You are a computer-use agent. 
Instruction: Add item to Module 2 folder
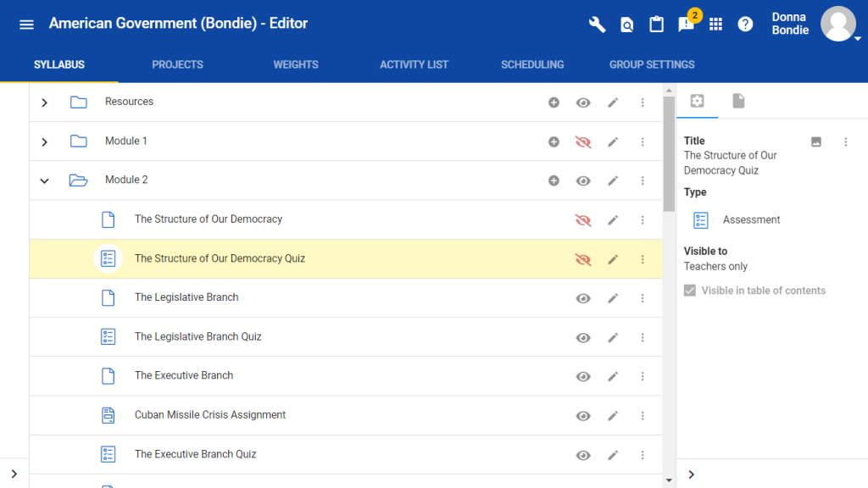pyautogui.click(x=554, y=180)
